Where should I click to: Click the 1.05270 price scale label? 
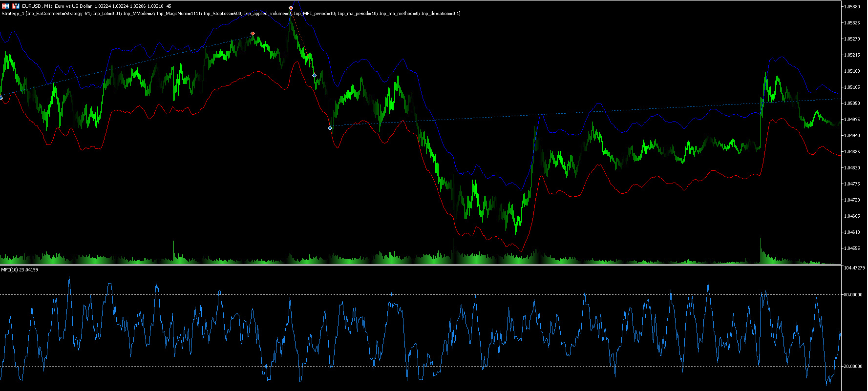pyautogui.click(x=852, y=39)
